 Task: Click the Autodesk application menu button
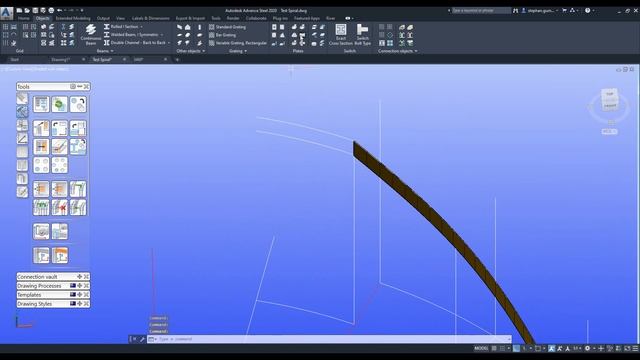7,13
